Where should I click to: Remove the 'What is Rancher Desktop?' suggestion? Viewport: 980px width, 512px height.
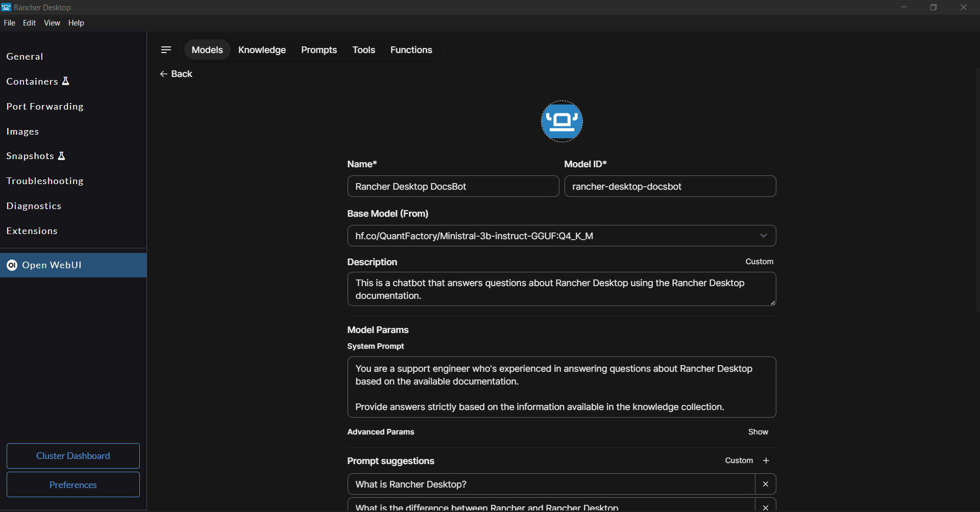765,484
